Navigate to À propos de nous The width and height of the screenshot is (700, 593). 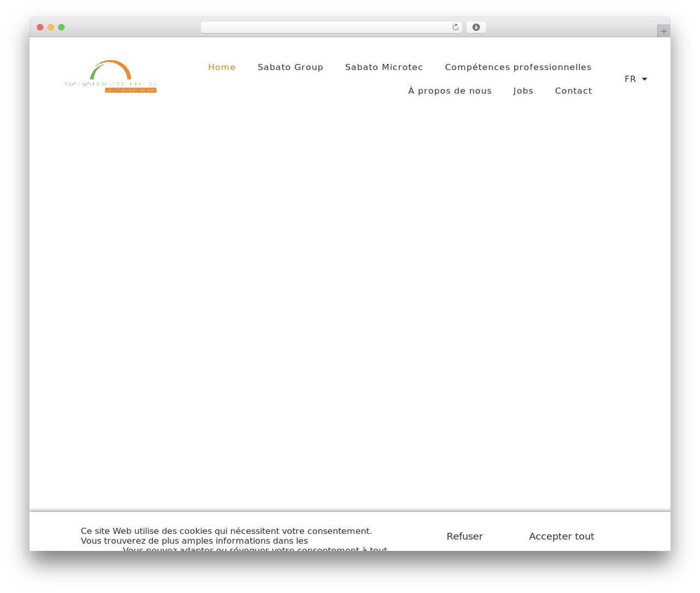[450, 91]
